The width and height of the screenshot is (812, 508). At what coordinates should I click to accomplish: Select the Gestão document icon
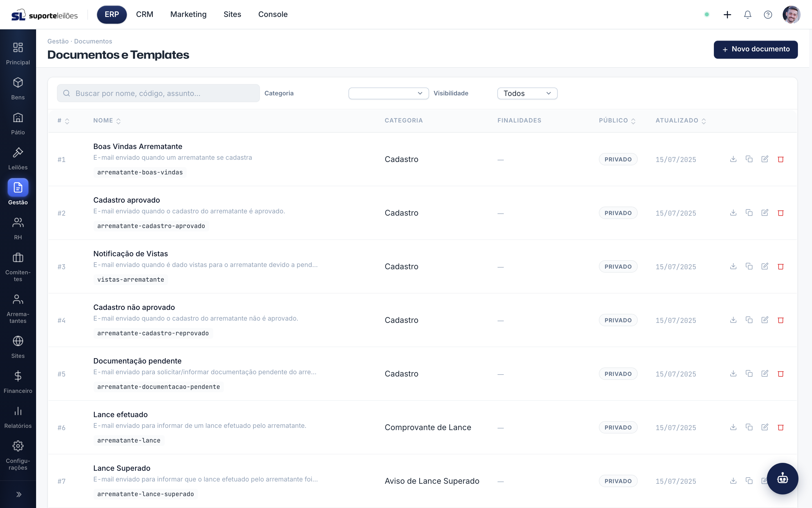pyautogui.click(x=18, y=187)
